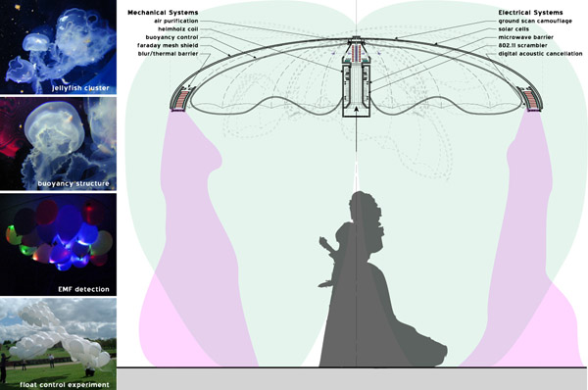Click the digital acoustic cancellation label
Screen dimensions: 588x390
coord(540,54)
